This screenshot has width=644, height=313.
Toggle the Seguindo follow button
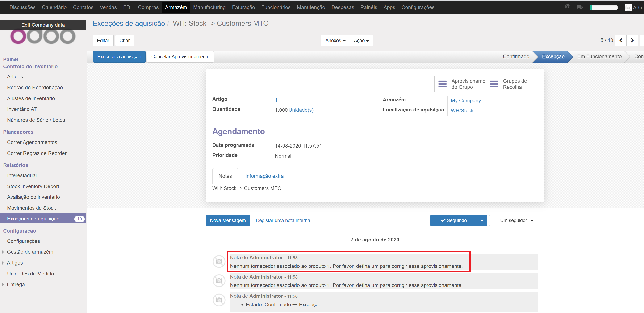pos(453,220)
